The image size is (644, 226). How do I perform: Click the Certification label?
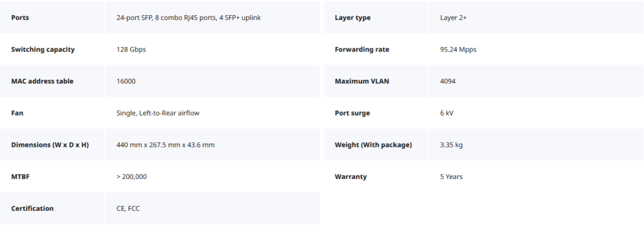33,208
